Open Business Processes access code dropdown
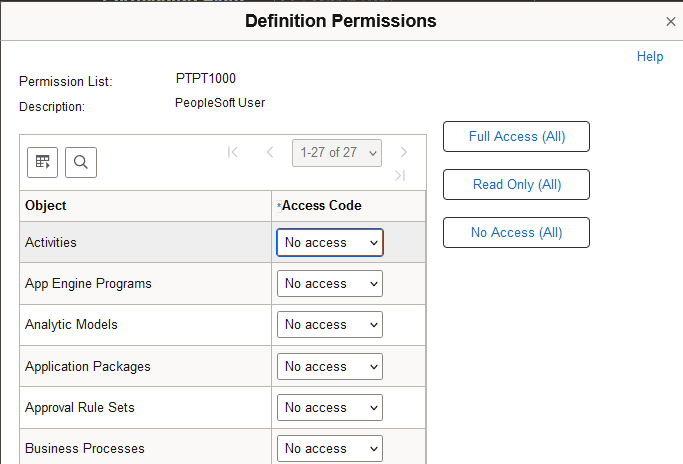This screenshot has height=464, width=683. [x=329, y=449]
